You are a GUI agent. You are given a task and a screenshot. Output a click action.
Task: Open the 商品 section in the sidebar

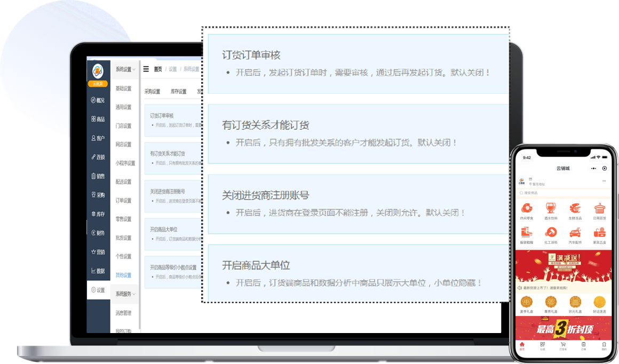point(98,120)
